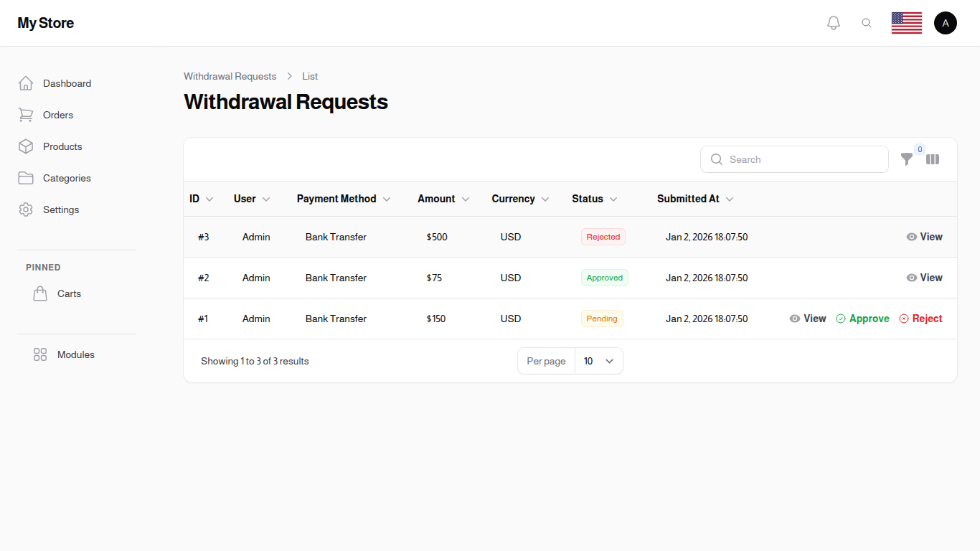Click the Modules grid icon
980x551 pixels.
(x=40, y=354)
